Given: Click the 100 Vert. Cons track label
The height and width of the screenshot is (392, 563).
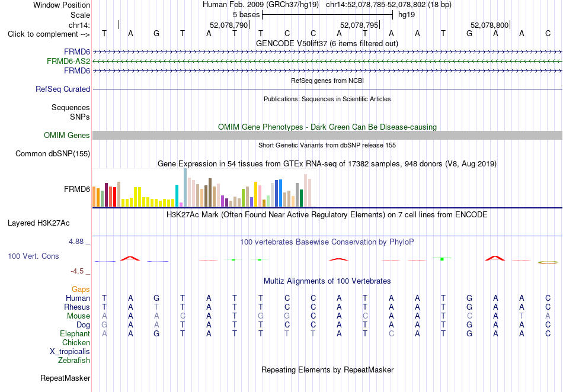Looking at the screenshot, I should (33, 256).
